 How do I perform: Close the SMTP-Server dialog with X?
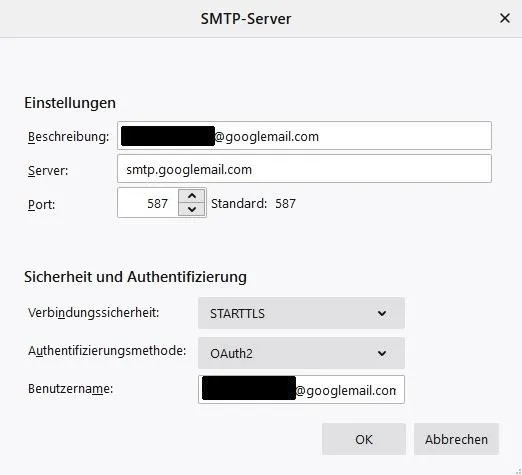pos(505,18)
